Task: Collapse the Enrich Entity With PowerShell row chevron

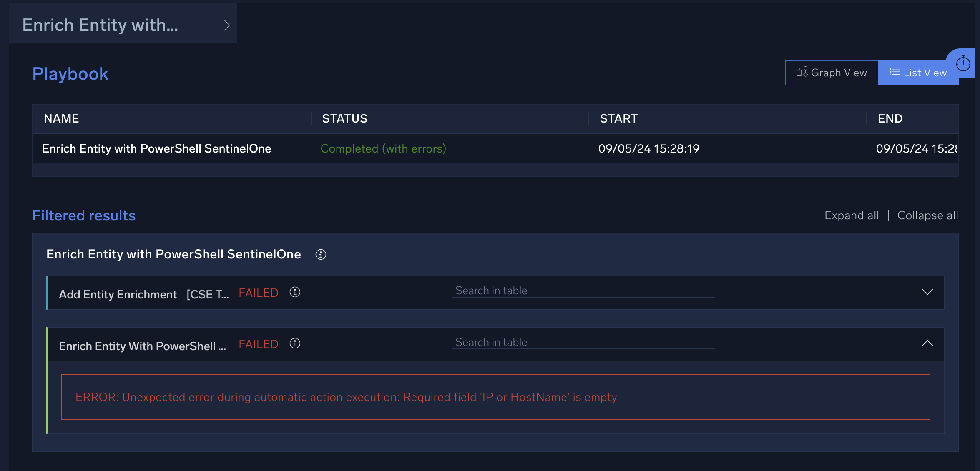Action: tap(927, 343)
